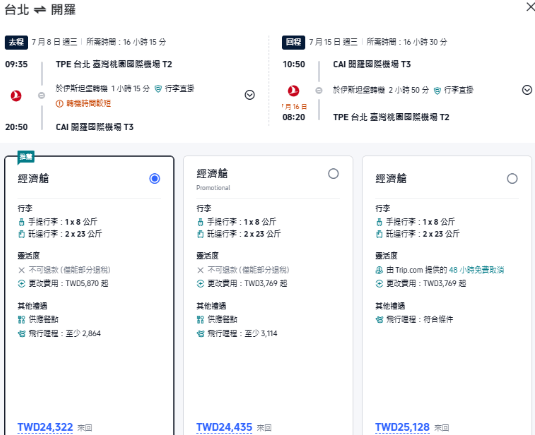Click return departure time 10:50

tap(294, 64)
